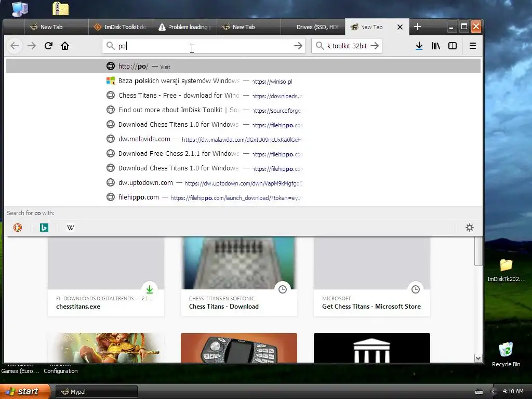Go to the Home page

65,46
